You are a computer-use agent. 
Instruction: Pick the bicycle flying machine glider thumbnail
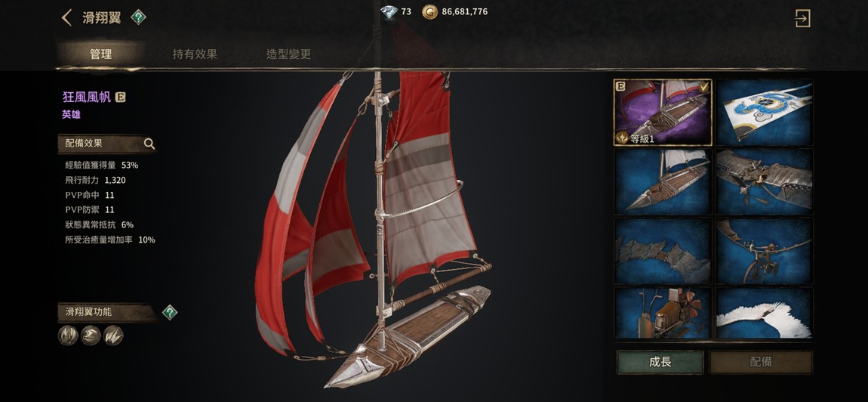point(765,251)
